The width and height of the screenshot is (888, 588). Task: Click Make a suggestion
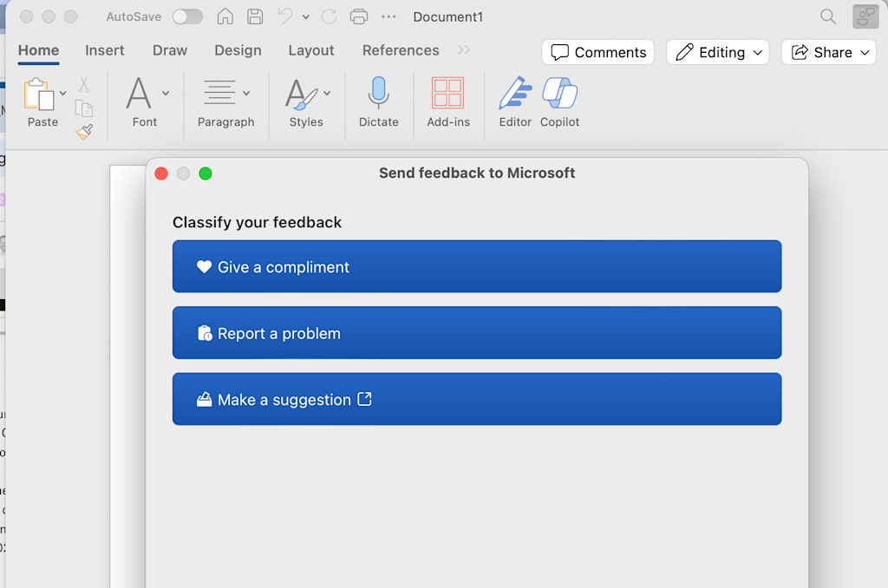[x=477, y=399]
